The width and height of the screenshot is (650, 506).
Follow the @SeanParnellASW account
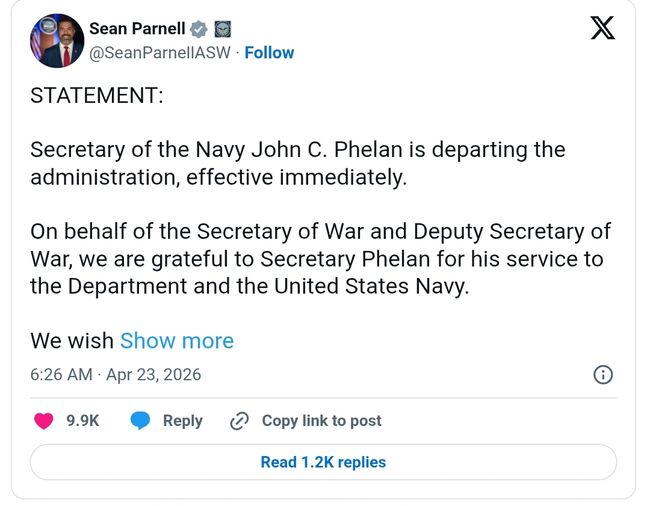[269, 52]
